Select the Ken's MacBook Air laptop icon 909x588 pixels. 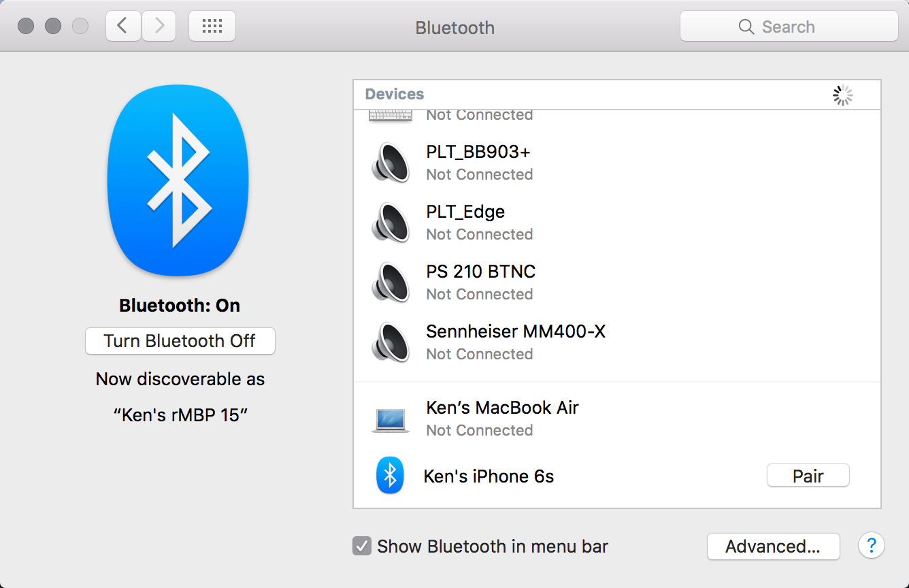pos(391,420)
